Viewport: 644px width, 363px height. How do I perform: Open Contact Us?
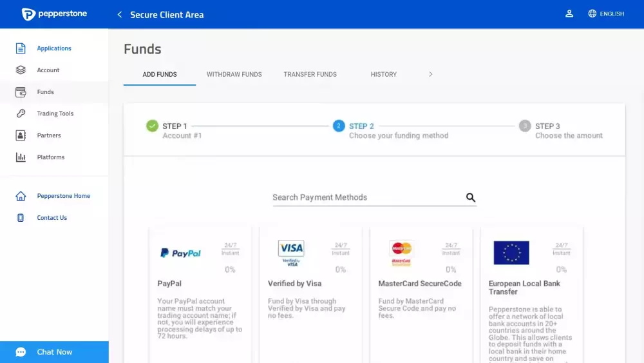point(52,217)
